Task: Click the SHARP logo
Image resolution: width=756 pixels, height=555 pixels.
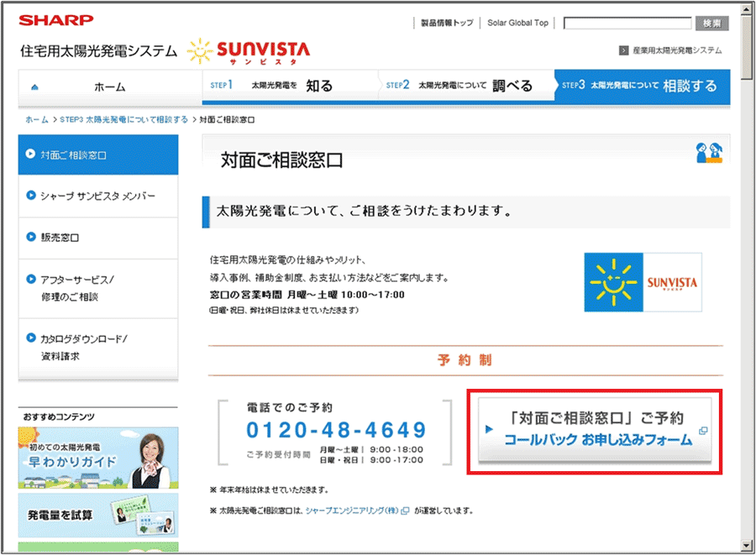Action: coord(56,20)
